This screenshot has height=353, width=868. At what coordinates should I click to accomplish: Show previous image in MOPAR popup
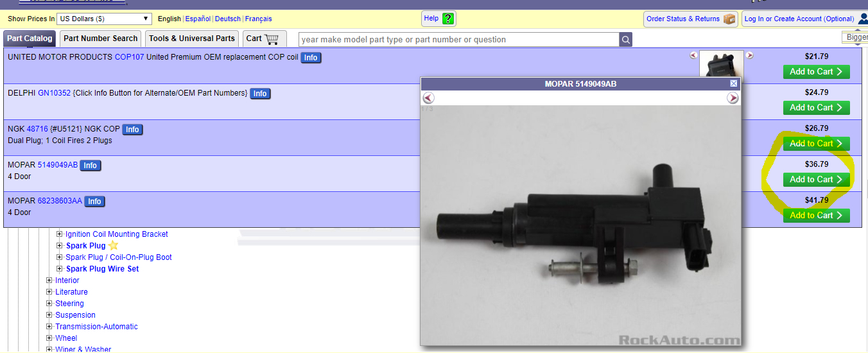(x=429, y=98)
